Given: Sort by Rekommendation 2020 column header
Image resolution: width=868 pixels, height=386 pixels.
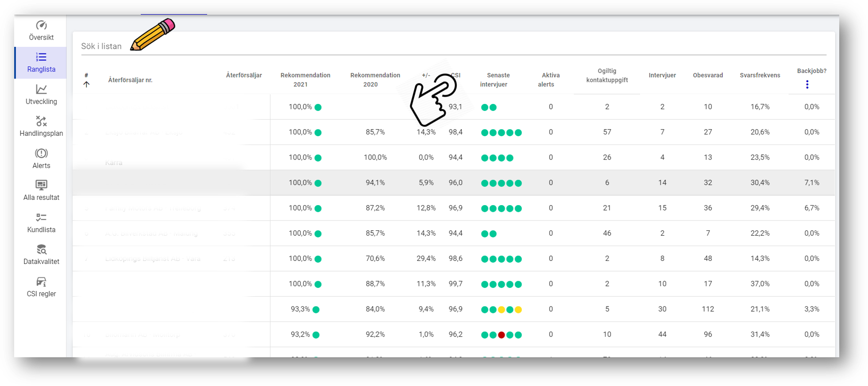Looking at the screenshot, I should coord(375,80).
